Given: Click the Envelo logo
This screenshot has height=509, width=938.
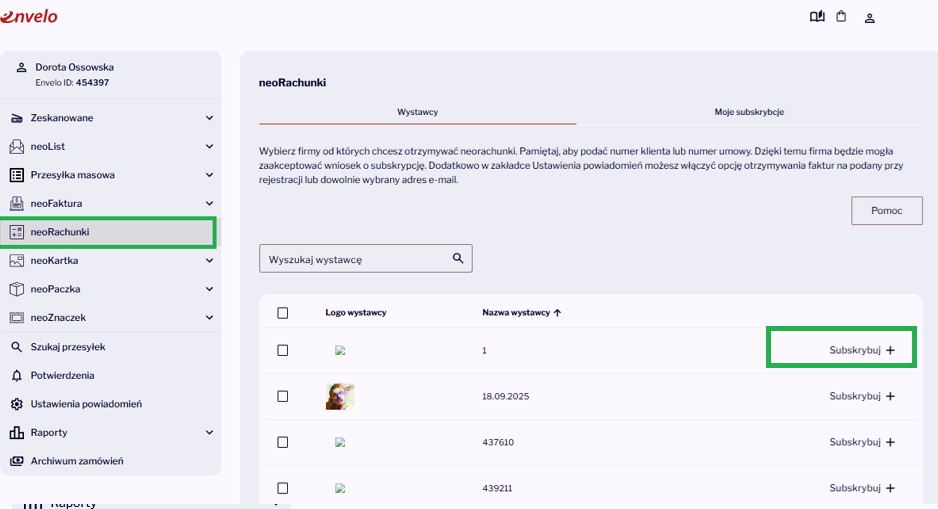Looking at the screenshot, I should (29, 16).
